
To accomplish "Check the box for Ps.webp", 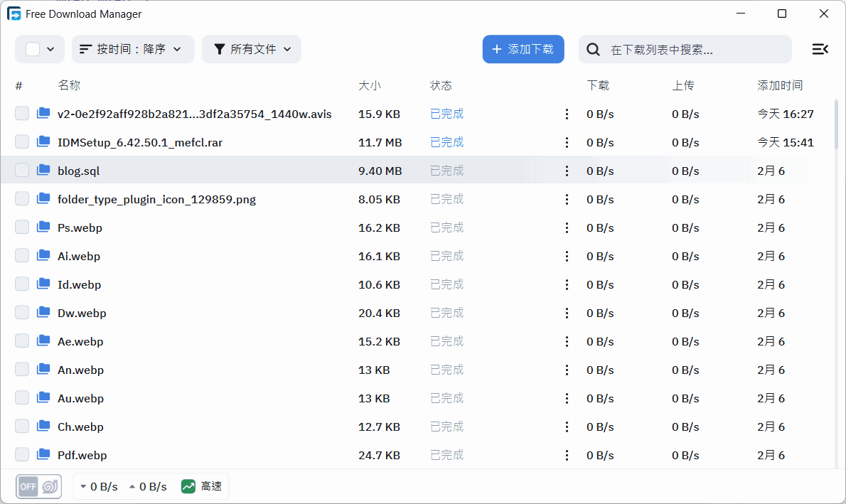I will click(21, 227).
